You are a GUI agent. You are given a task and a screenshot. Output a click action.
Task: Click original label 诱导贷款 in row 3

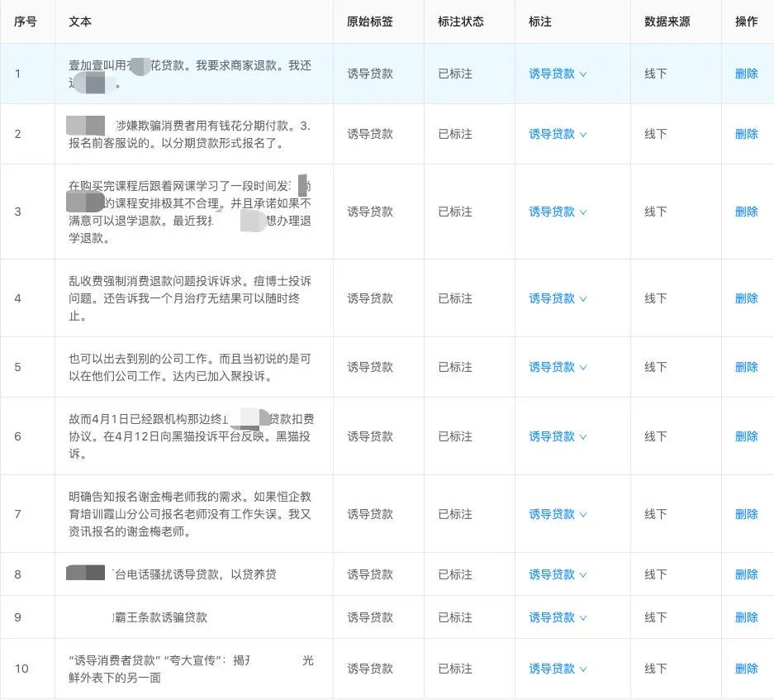tap(370, 212)
